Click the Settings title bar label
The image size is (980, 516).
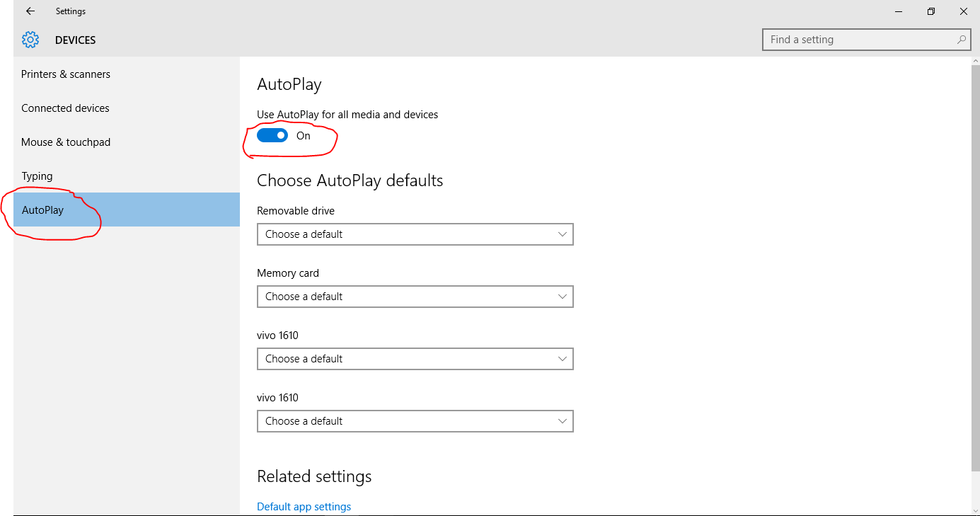point(70,11)
